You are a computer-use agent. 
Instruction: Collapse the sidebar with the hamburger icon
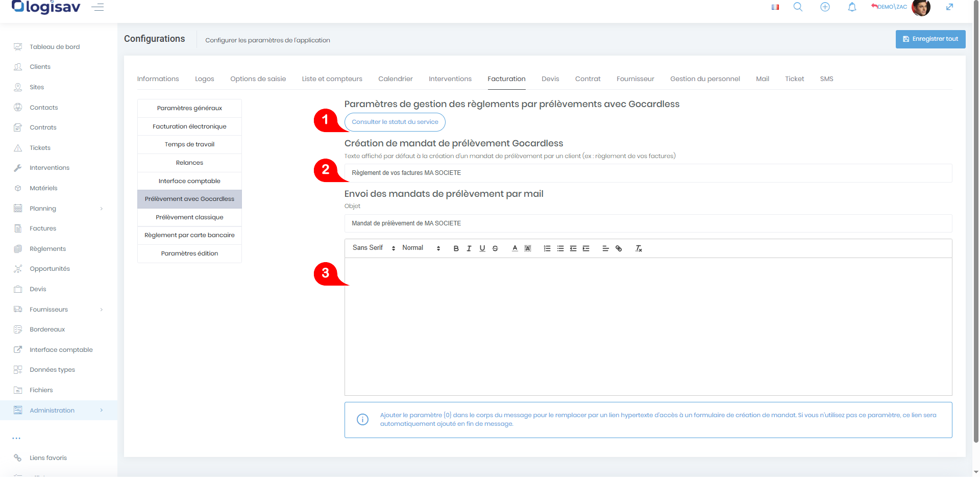97,7
